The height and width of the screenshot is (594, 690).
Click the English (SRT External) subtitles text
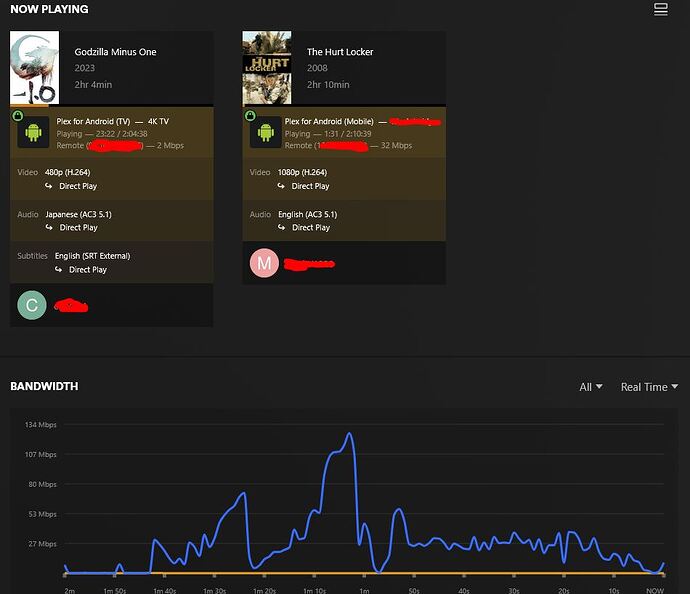[92, 256]
